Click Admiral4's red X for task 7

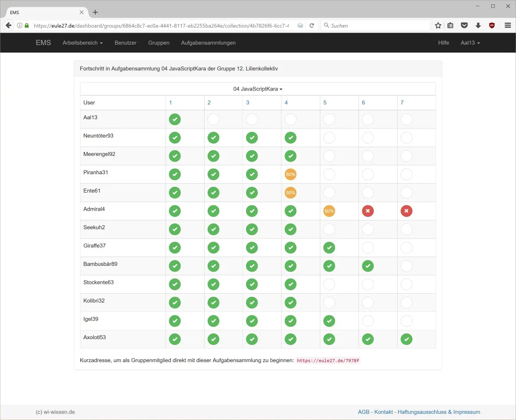coord(406,211)
